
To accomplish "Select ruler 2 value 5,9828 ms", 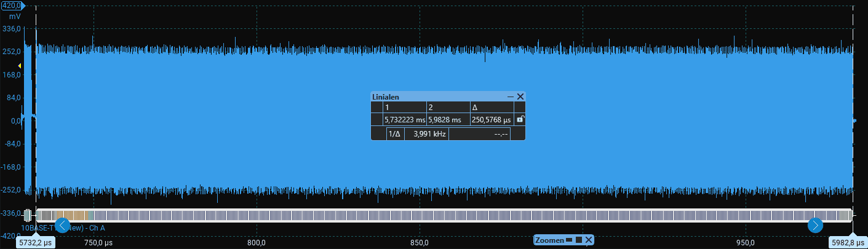I will [x=448, y=120].
